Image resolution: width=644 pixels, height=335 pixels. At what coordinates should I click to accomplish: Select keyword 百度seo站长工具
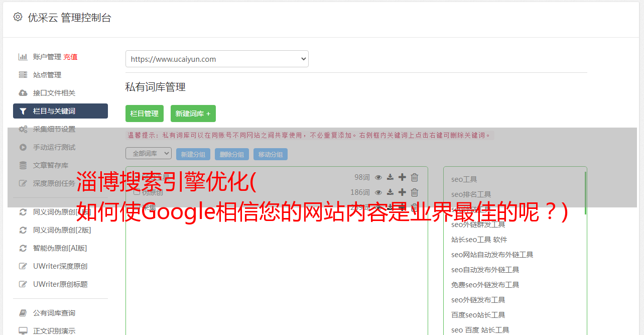[478, 315]
